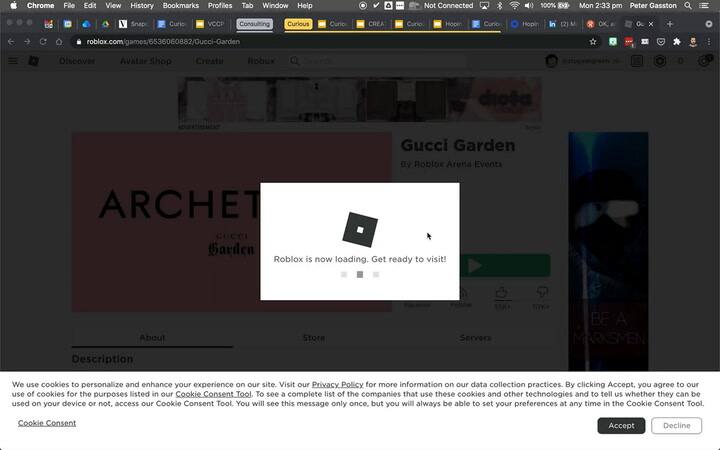Image resolution: width=720 pixels, height=450 pixels.
Task: Click the green Play button
Action: [x=505, y=265]
